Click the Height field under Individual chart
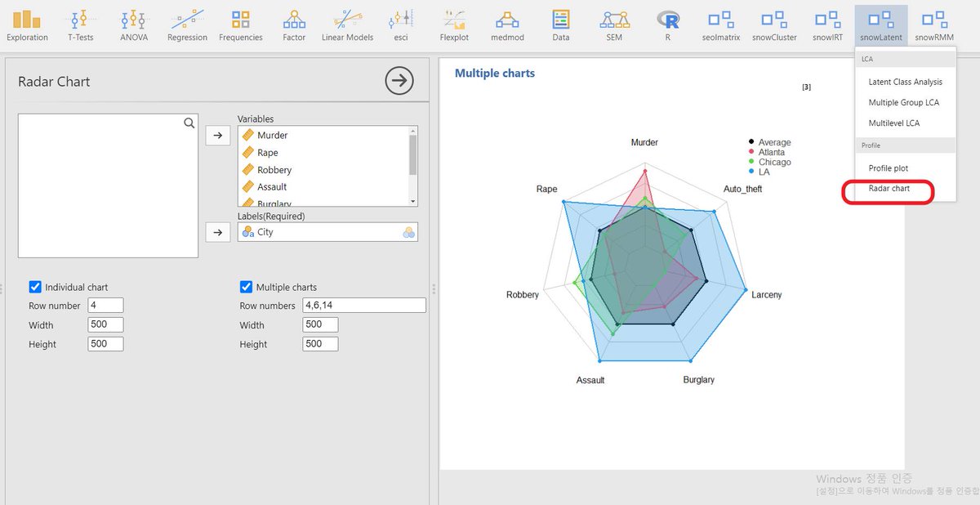The width and height of the screenshot is (980, 505). click(105, 344)
